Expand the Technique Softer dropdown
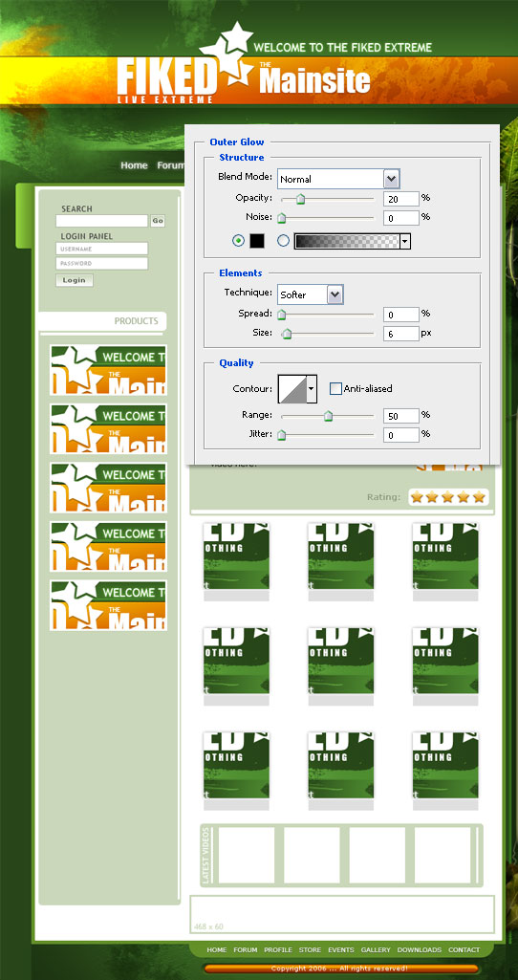This screenshot has height=980, width=518. tap(311, 294)
